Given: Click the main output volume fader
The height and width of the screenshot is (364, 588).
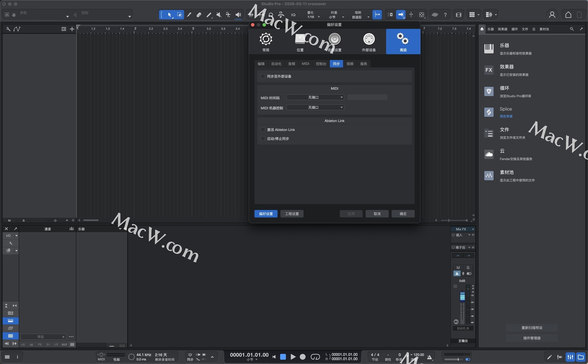Looking at the screenshot, I should tap(462, 296).
